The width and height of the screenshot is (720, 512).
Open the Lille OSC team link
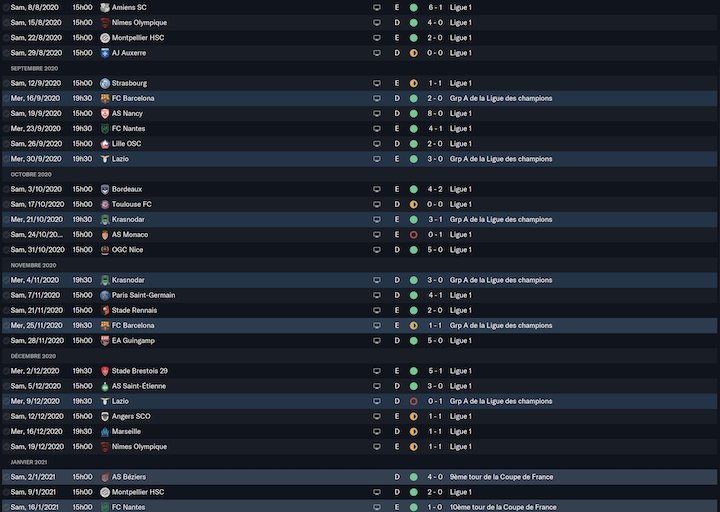pos(126,144)
